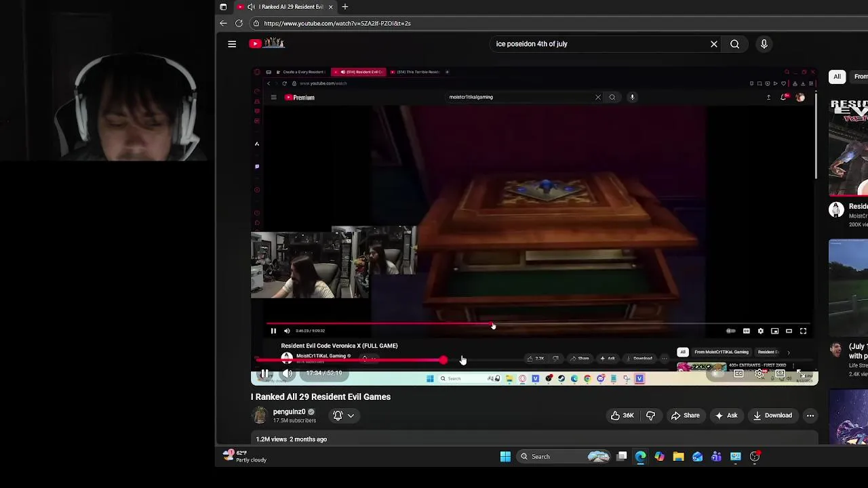The image size is (868, 488).
Task: Open File Explorer from taskbar
Action: point(678,457)
